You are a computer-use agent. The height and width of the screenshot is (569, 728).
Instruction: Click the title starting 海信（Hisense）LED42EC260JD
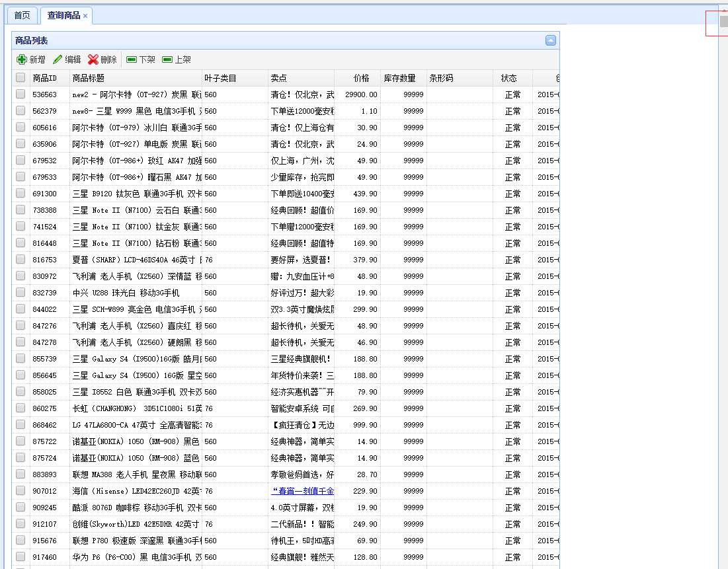[x=137, y=491]
